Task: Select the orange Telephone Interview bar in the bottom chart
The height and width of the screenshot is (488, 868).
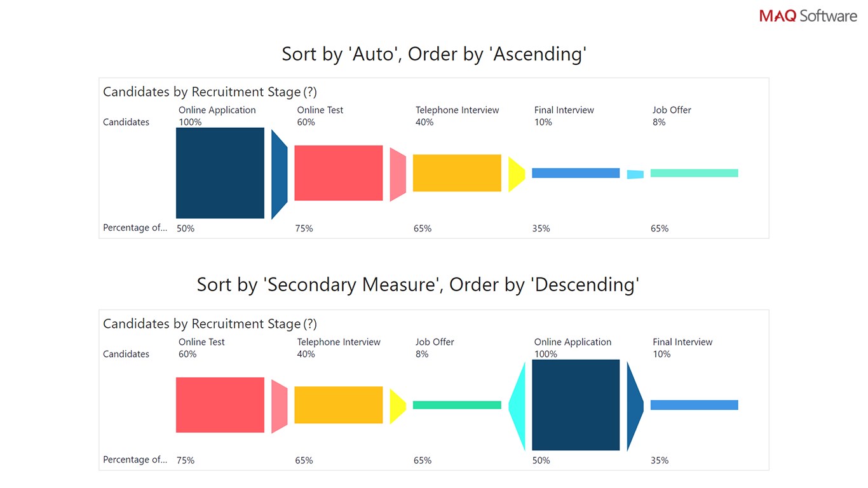Action: point(339,405)
